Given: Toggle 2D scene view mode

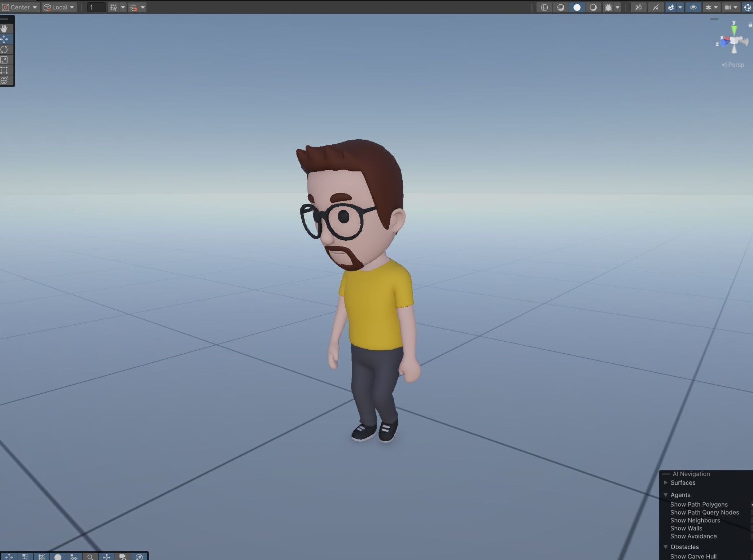Looking at the screenshot, I should pos(638,7).
